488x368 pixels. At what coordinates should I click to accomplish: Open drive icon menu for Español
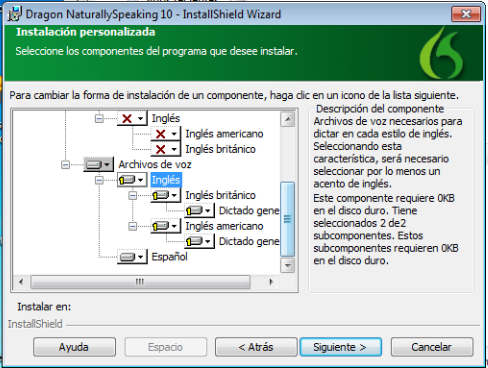132,257
